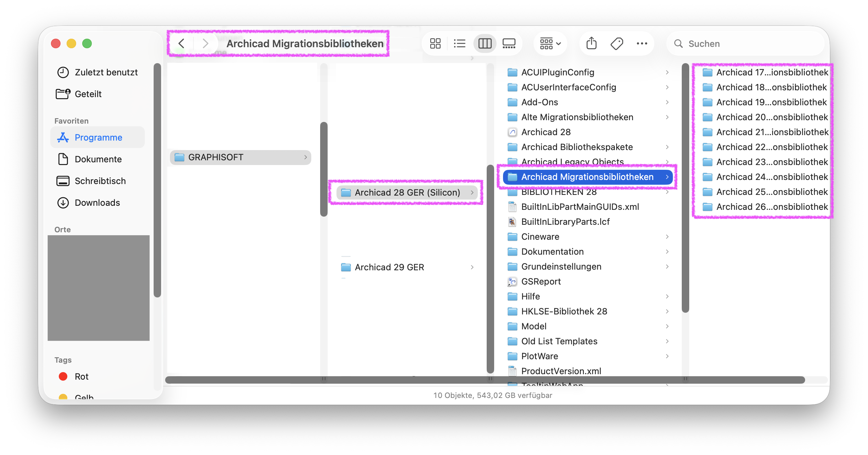Expand Archicad 29 GER chevron
Viewport: 868px width, 455px height.
point(472,267)
